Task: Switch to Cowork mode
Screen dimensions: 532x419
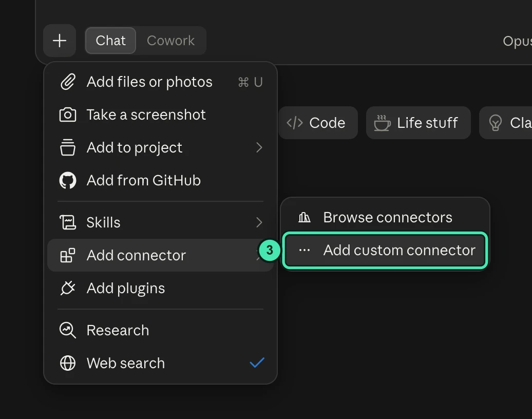Action: tap(170, 41)
